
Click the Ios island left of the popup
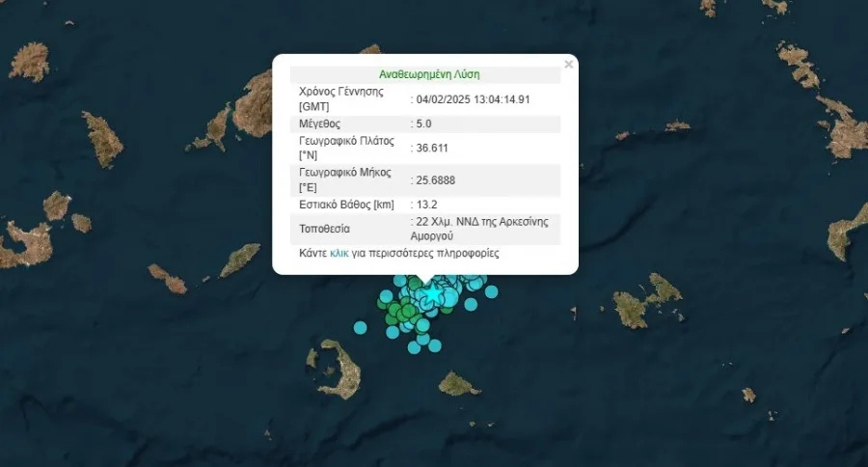(x=238, y=259)
